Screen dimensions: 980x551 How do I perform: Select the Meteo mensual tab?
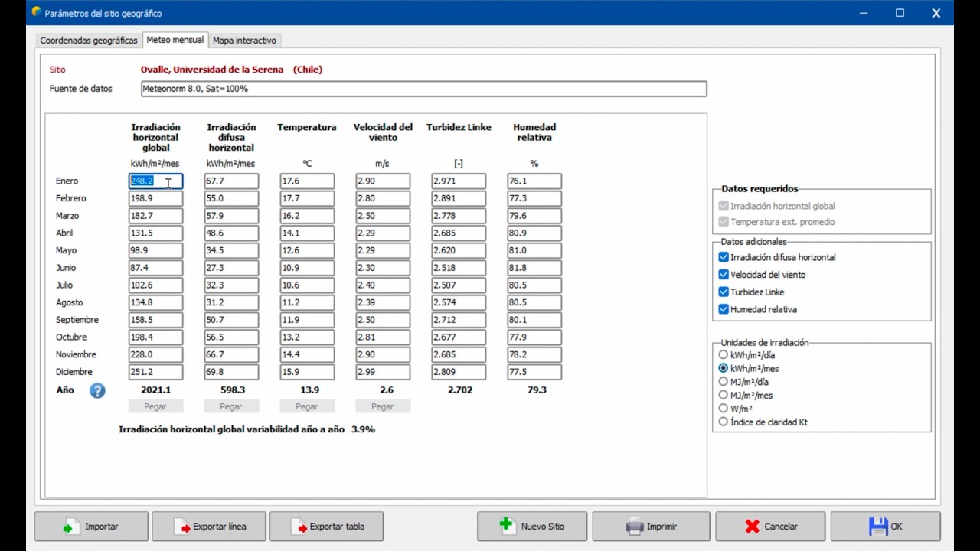[x=175, y=40]
